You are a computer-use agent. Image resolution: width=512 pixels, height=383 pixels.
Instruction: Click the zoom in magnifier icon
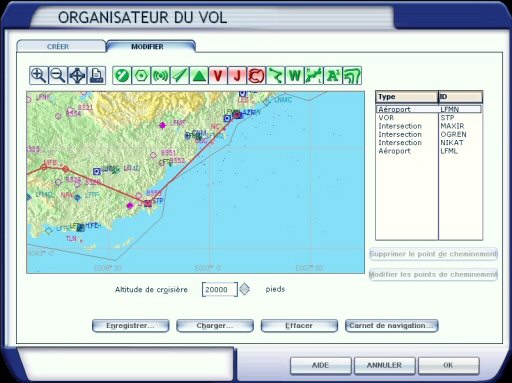[39, 75]
